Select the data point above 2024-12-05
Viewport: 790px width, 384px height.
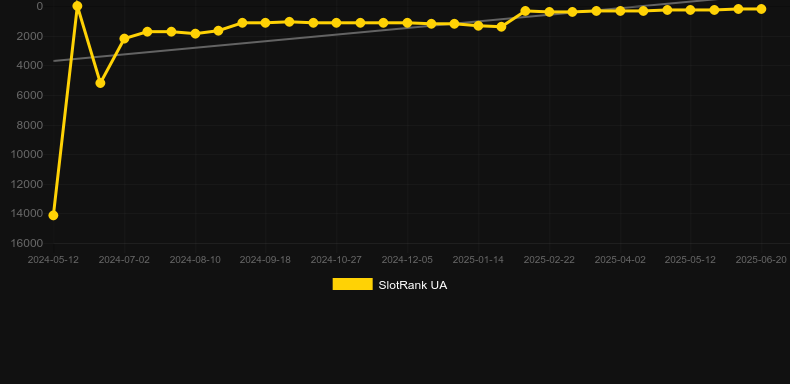click(407, 23)
